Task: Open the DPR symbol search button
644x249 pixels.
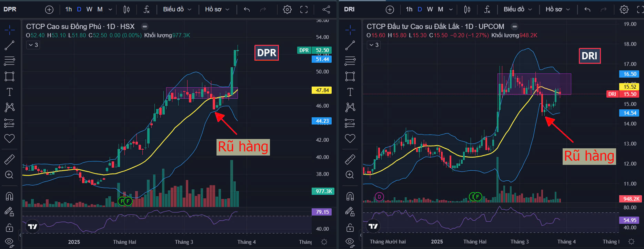Action: click(x=10, y=10)
